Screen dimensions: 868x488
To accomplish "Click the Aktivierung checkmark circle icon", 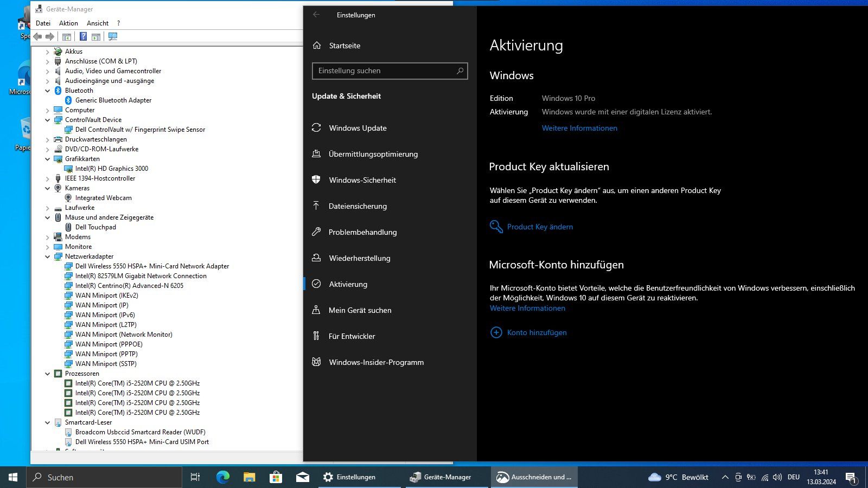I will [x=316, y=284].
